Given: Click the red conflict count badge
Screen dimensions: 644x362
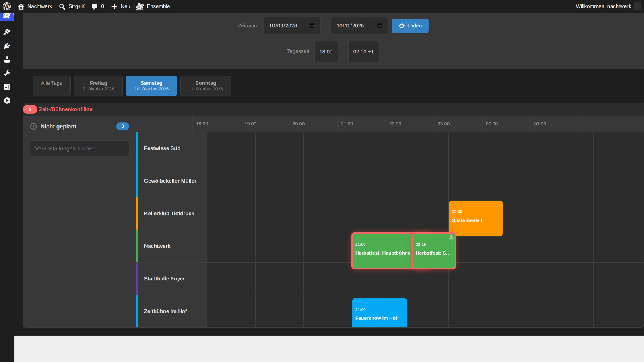Looking at the screenshot, I should (x=30, y=109).
